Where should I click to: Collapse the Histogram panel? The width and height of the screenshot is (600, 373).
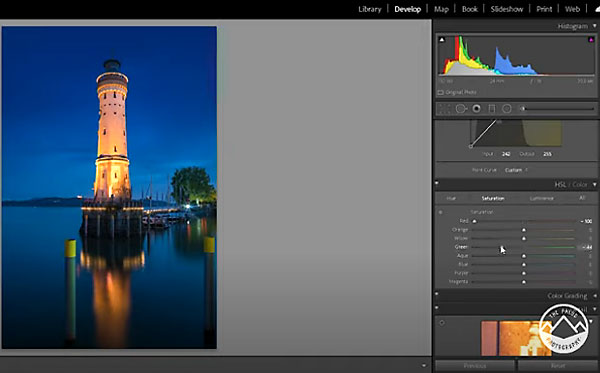click(595, 26)
